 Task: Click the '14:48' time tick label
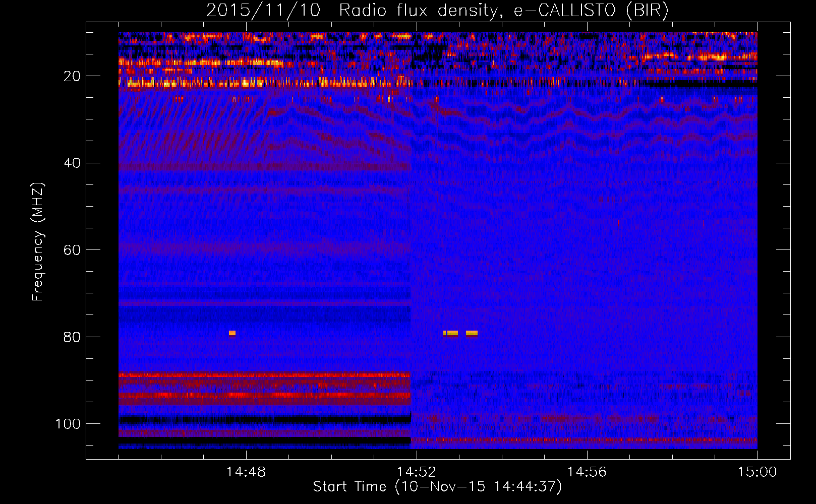(x=246, y=472)
